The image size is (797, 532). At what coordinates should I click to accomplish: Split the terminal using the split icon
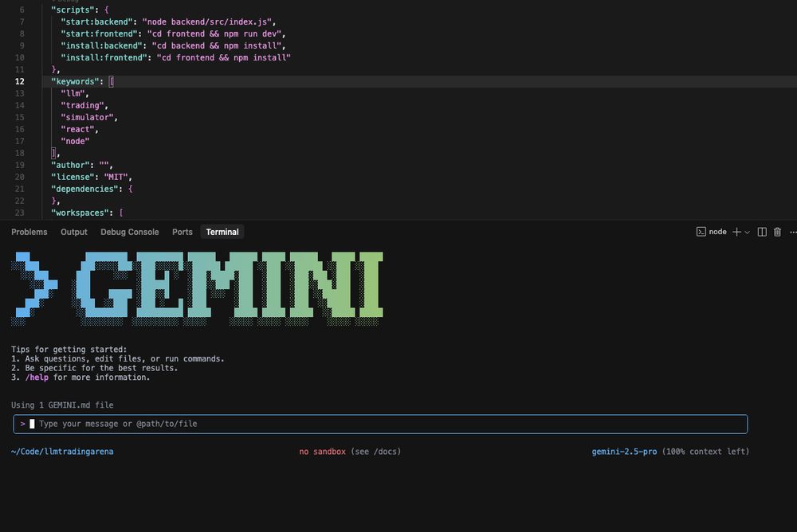click(762, 232)
